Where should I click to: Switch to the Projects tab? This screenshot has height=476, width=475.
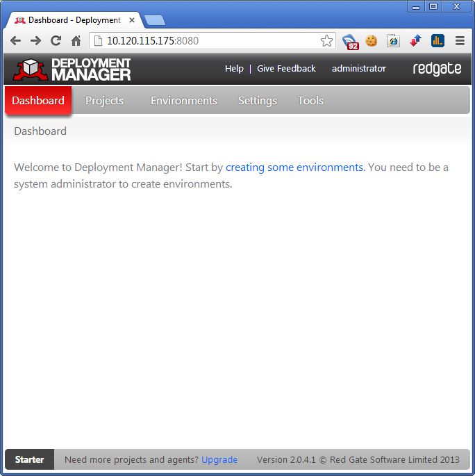[x=104, y=101]
